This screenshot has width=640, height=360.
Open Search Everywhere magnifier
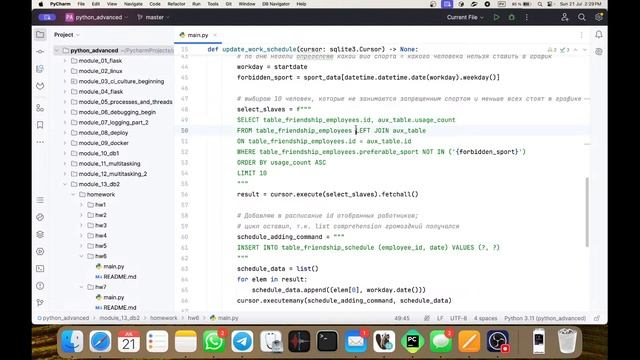tap(582, 17)
